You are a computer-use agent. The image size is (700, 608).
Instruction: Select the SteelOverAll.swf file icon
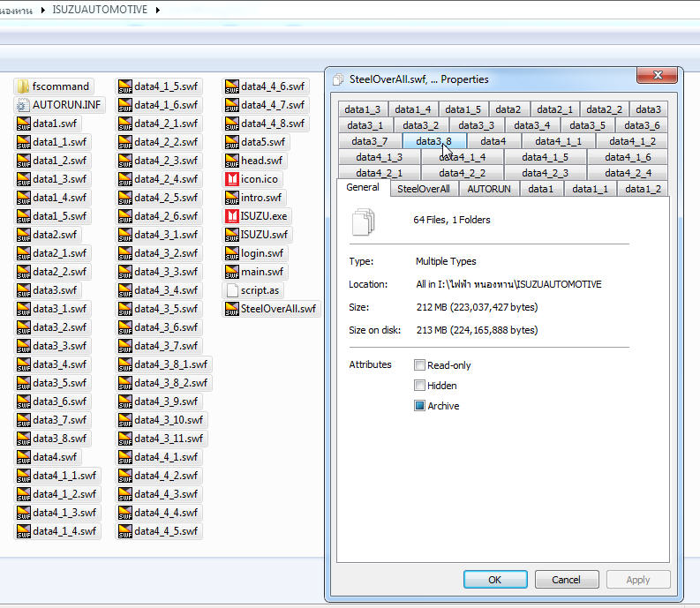[231, 309]
